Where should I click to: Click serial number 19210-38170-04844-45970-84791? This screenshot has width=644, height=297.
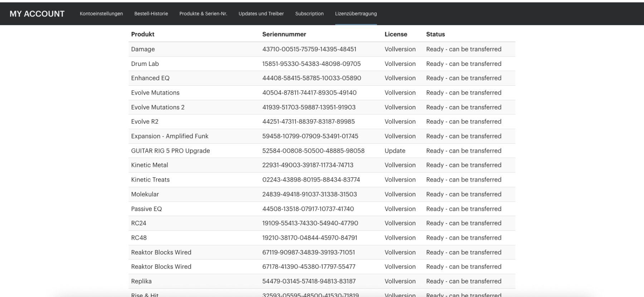coord(310,238)
